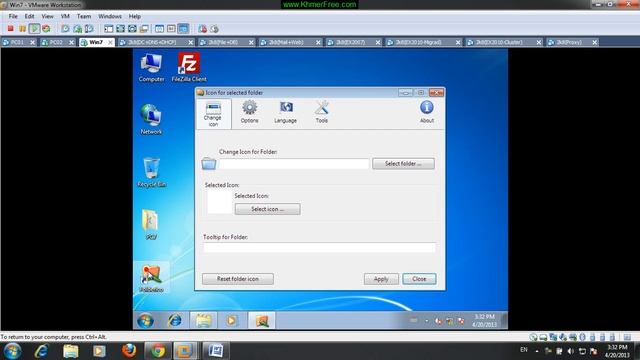The height and width of the screenshot is (360, 640).
Task: Click the Show Sidebar toolbar icon
Action: (x=109, y=29)
